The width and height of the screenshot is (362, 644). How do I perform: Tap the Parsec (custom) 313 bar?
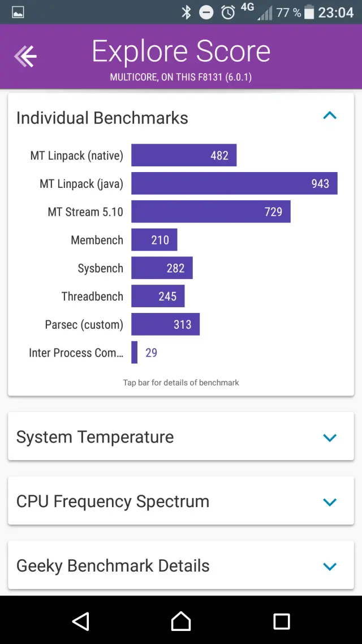pyautogui.click(x=165, y=324)
